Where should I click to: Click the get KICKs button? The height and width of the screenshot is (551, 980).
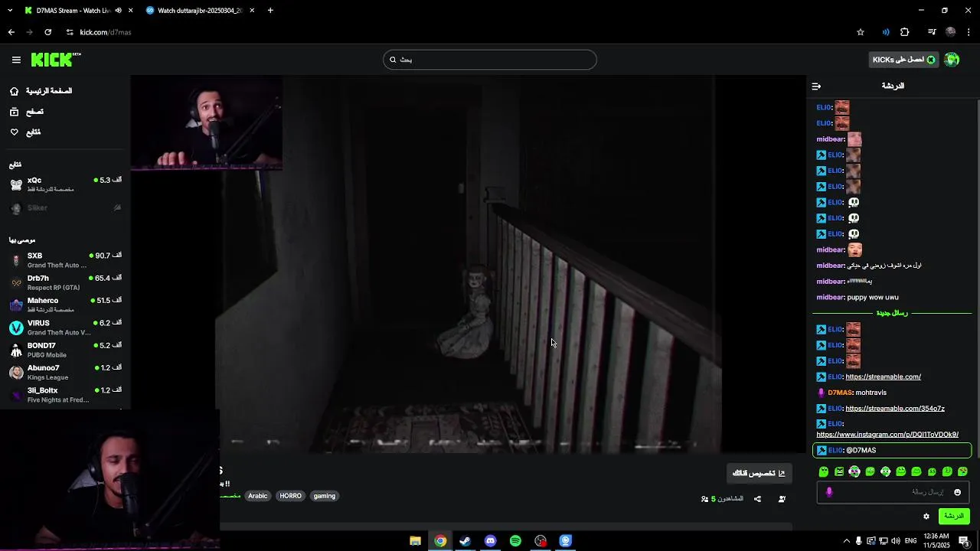(x=903, y=60)
